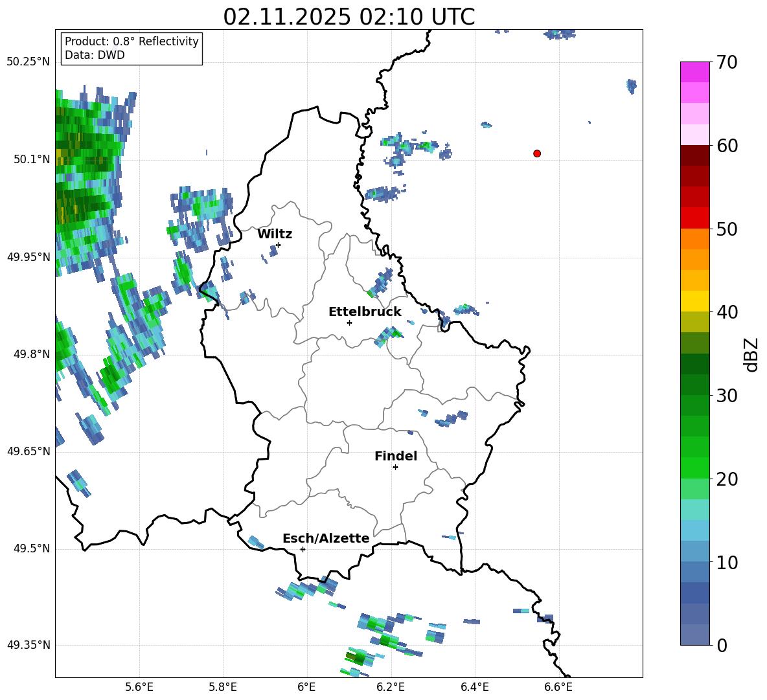Click the 49.35°N latitude label
This screenshot has width=767, height=700.
29,645
